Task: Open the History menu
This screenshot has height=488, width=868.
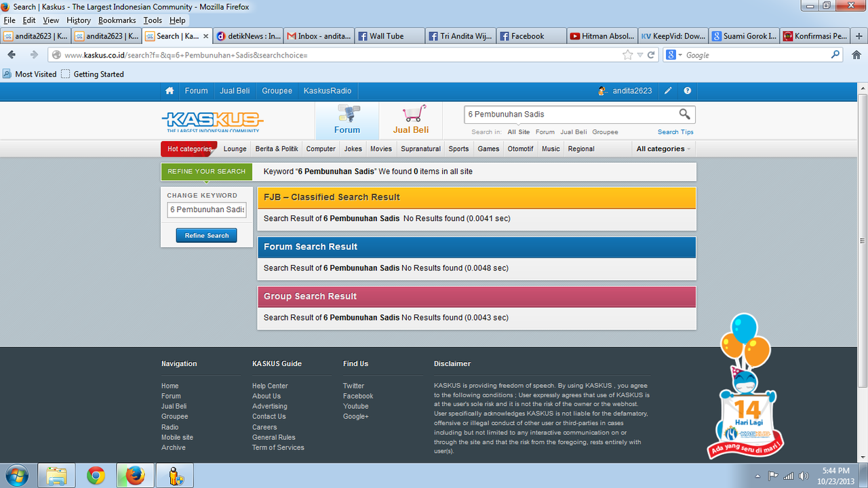Action: (x=79, y=20)
